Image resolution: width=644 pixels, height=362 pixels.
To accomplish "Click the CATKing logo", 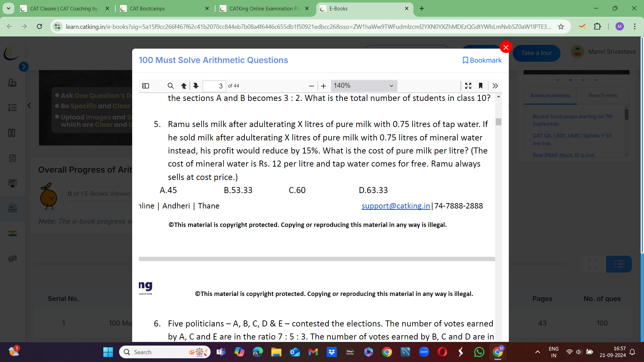I will [11, 52].
